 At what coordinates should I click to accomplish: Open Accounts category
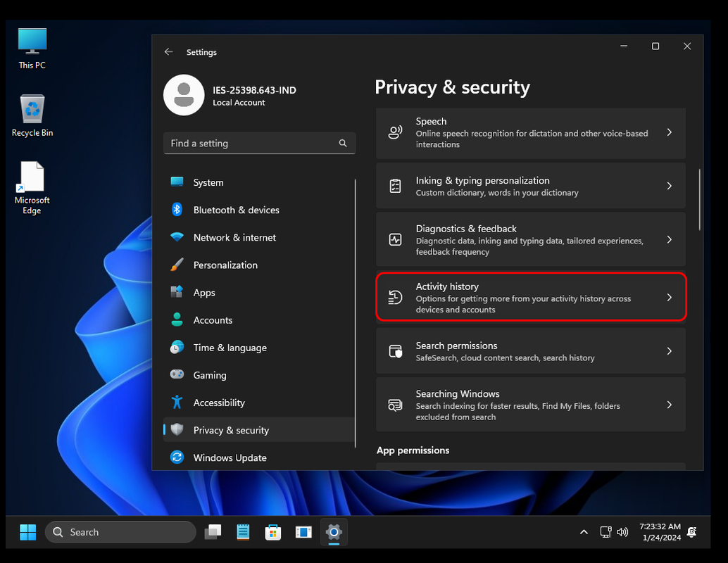pyautogui.click(x=259, y=320)
